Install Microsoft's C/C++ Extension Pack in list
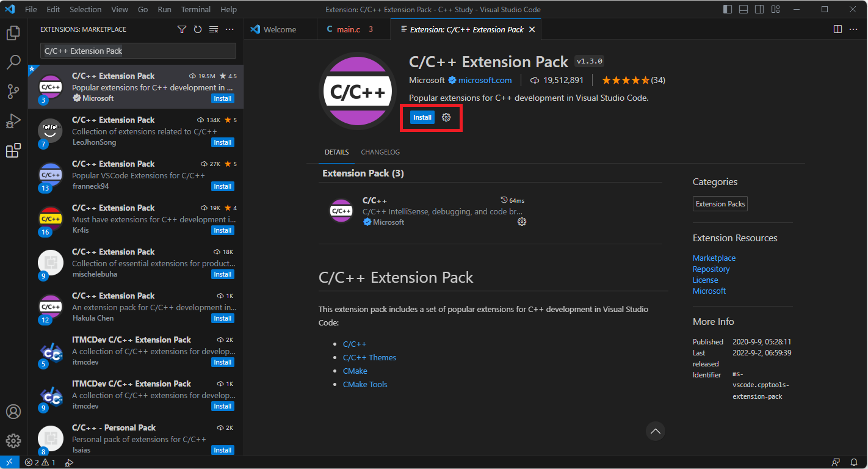This screenshot has width=868, height=469. [x=222, y=98]
